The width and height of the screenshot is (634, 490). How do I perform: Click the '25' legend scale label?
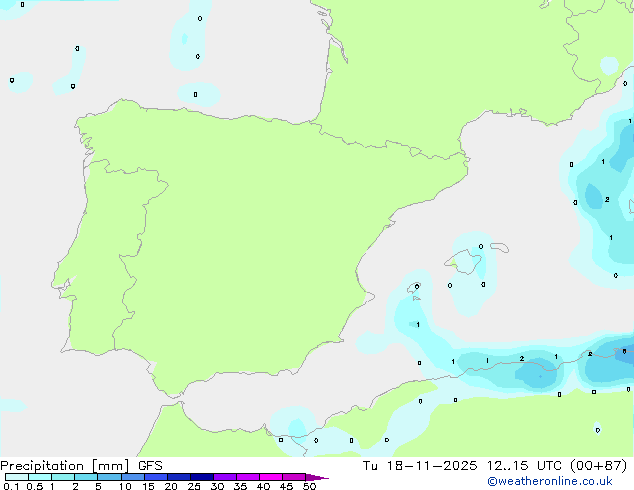[x=194, y=486]
